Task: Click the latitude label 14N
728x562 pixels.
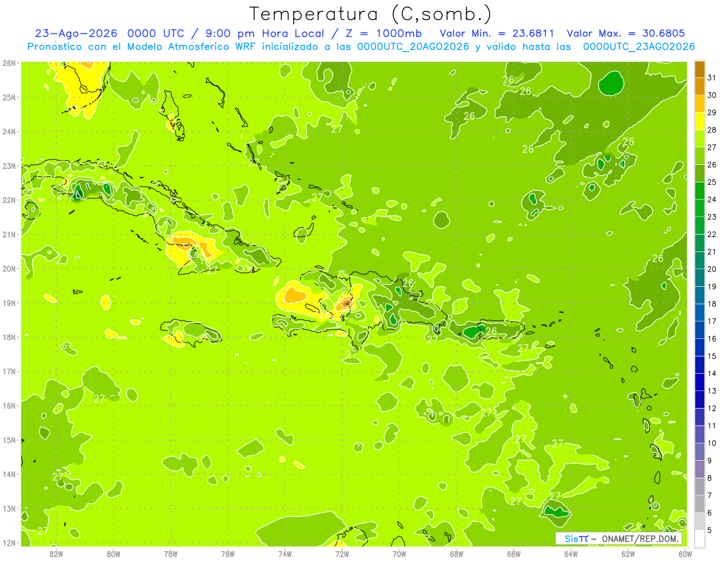Action: (x=9, y=474)
